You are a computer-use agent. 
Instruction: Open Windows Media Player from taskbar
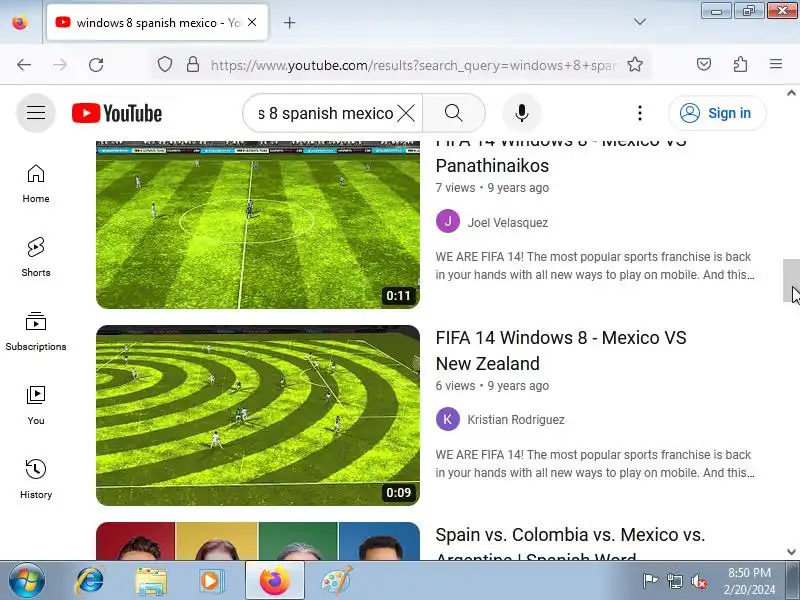pos(210,581)
